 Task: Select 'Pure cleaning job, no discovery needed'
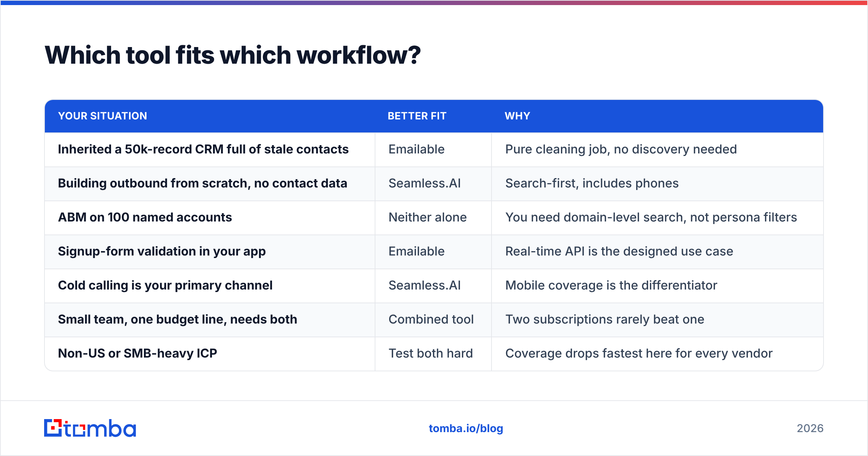coord(621,149)
